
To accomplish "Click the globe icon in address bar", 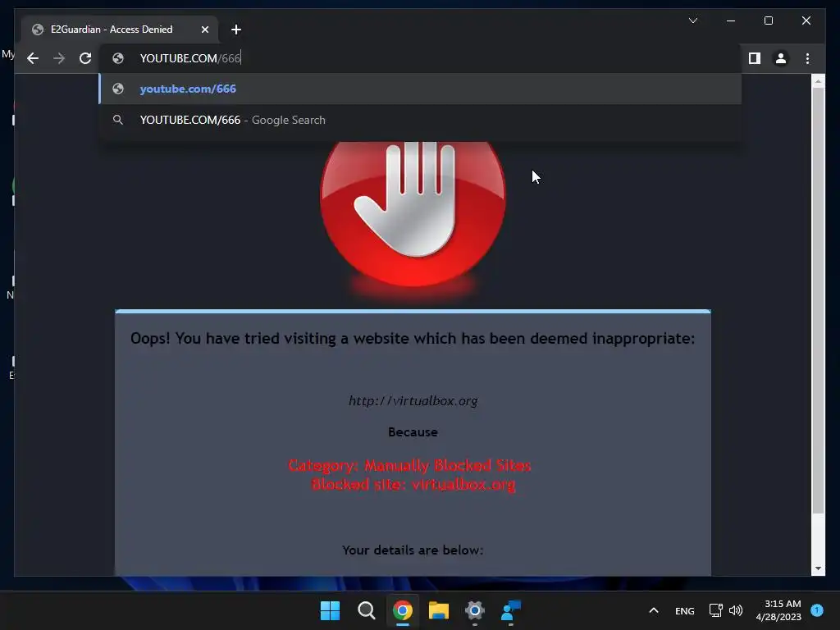I will point(118,58).
